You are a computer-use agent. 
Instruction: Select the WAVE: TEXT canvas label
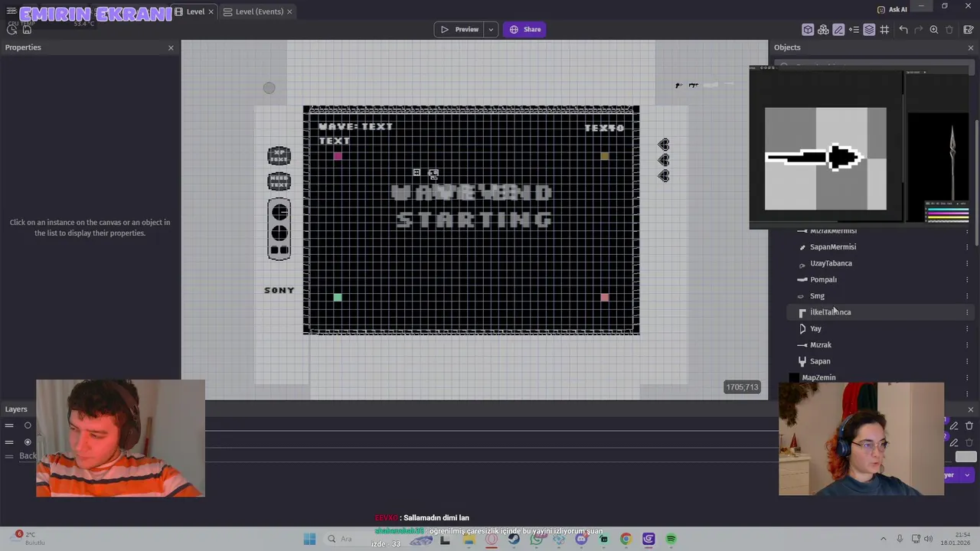(x=355, y=126)
